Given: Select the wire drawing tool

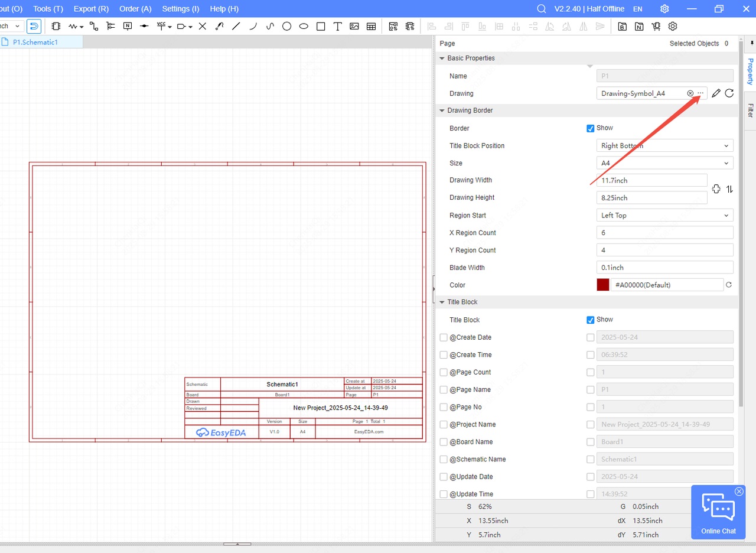Looking at the screenshot, I should [94, 26].
